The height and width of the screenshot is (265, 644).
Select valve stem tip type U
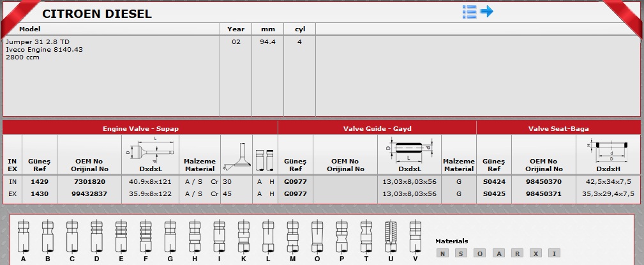pyautogui.click(x=390, y=237)
